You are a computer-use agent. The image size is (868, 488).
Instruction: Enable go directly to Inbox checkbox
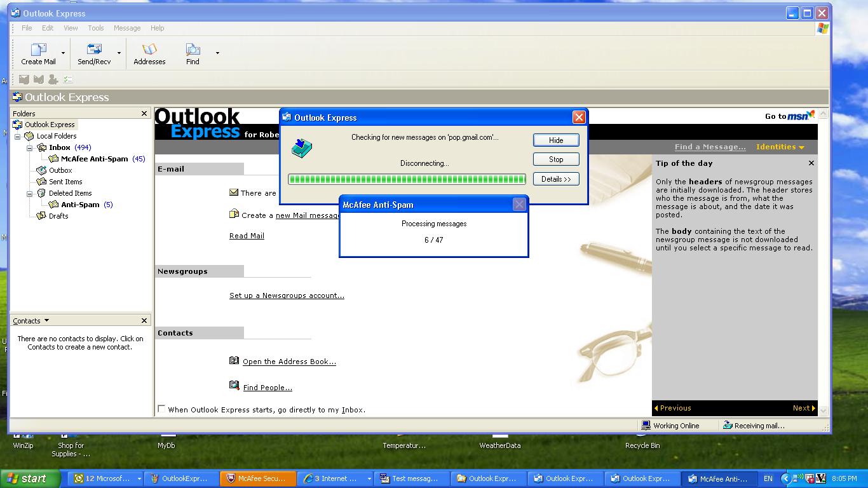coord(161,409)
